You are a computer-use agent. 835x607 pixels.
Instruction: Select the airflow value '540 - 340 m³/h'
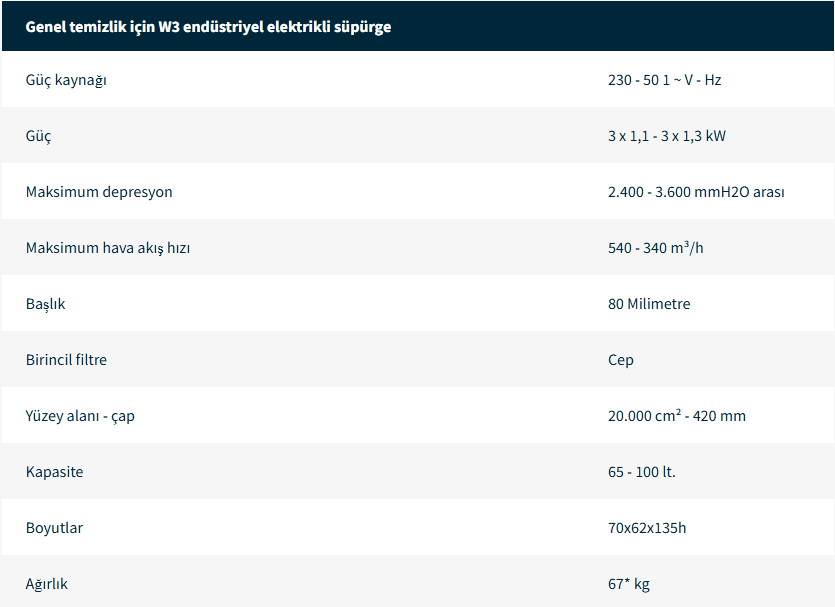[x=655, y=248]
